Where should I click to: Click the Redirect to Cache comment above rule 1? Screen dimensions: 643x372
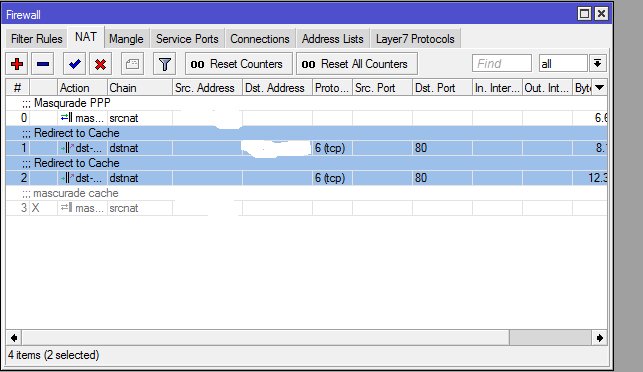point(306,133)
